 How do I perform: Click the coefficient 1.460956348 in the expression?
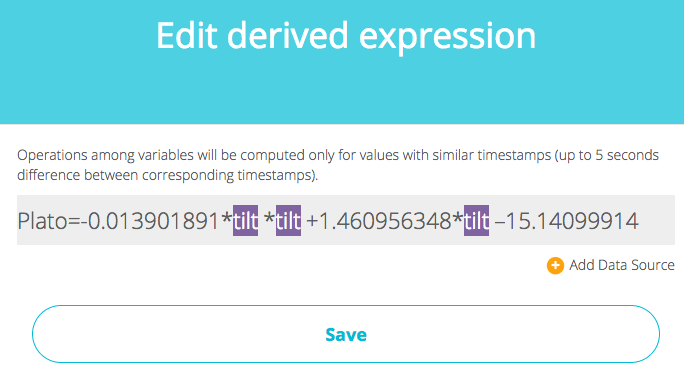coord(386,221)
